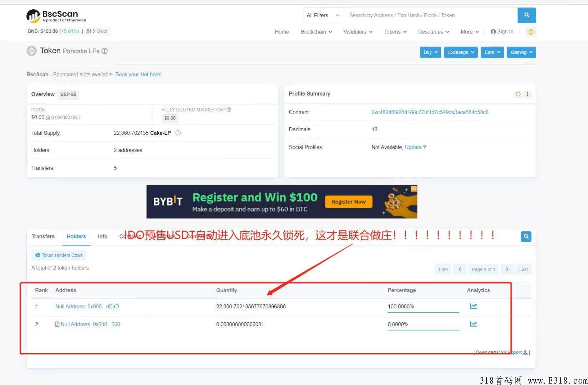Click the Bybit advertisement banner

point(282,202)
